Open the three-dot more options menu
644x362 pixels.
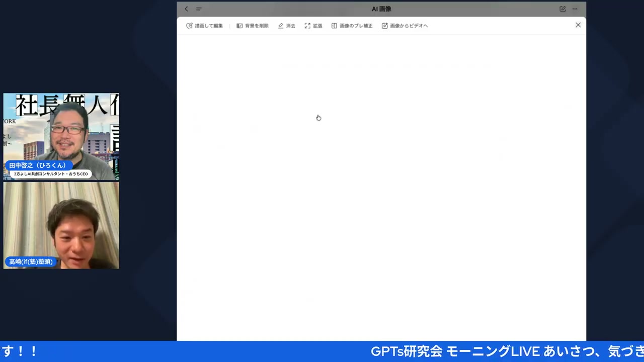[x=575, y=9]
